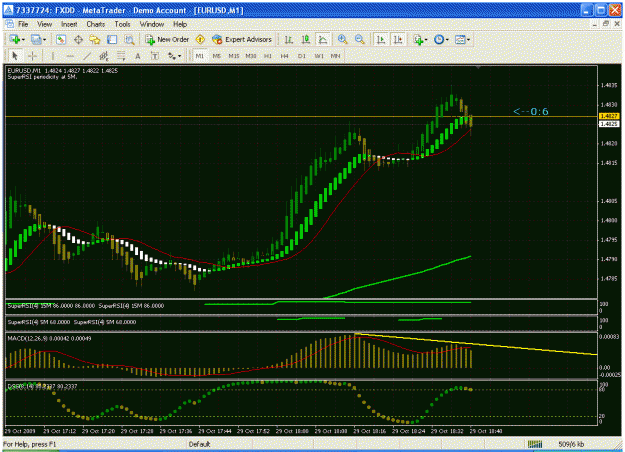Select the Crosshair tool
This screenshot has height=452, width=625.
click(x=32, y=56)
